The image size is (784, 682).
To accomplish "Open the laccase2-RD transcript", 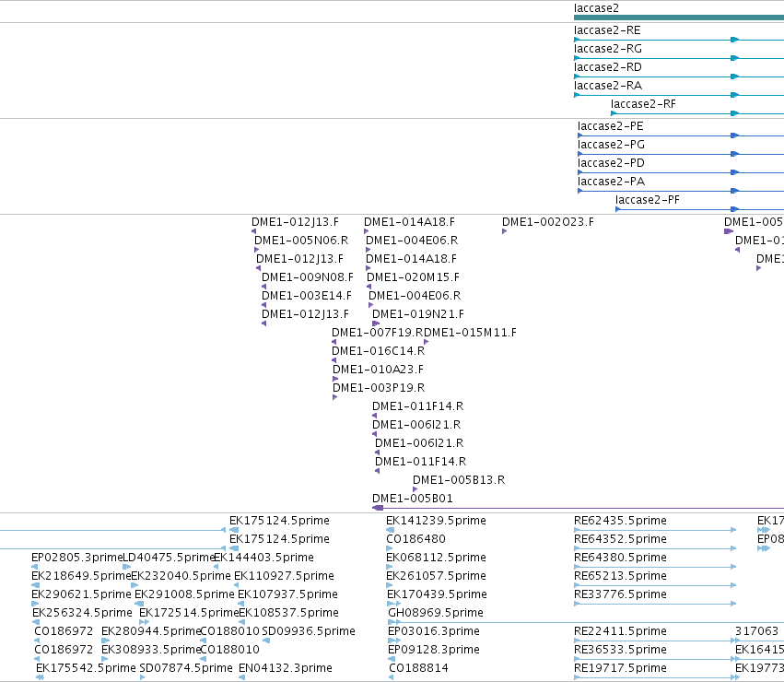I will (x=607, y=67).
